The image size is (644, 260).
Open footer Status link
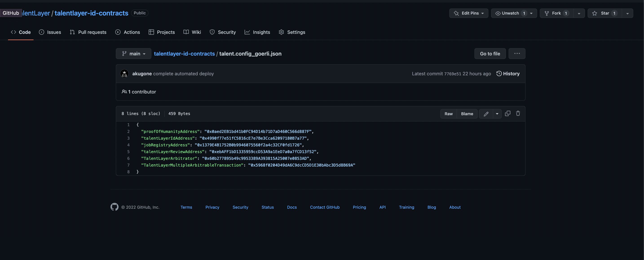click(x=267, y=207)
